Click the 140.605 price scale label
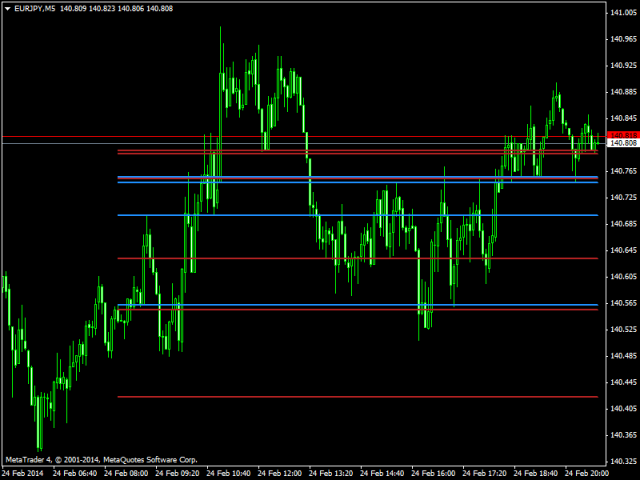Viewport: 640px width, 480px height. pyautogui.click(x=623, y=277)
